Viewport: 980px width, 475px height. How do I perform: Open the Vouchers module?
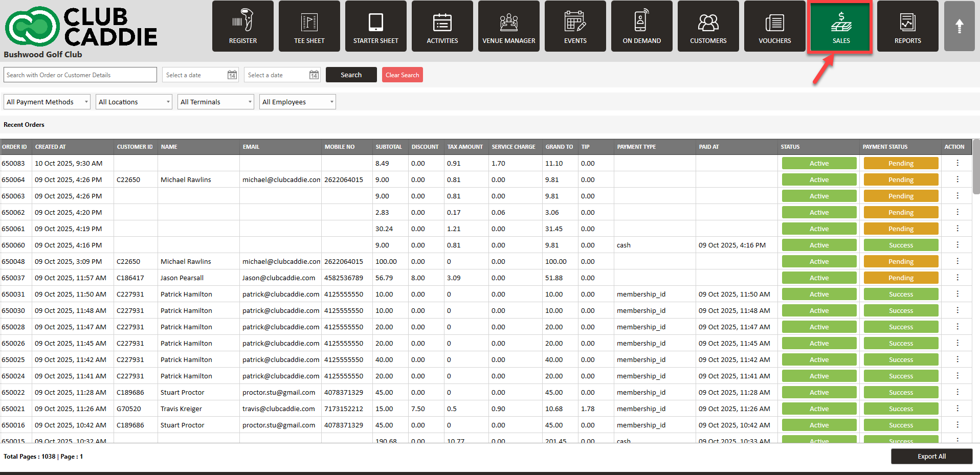pyautogui.click(x=774, y=27)
